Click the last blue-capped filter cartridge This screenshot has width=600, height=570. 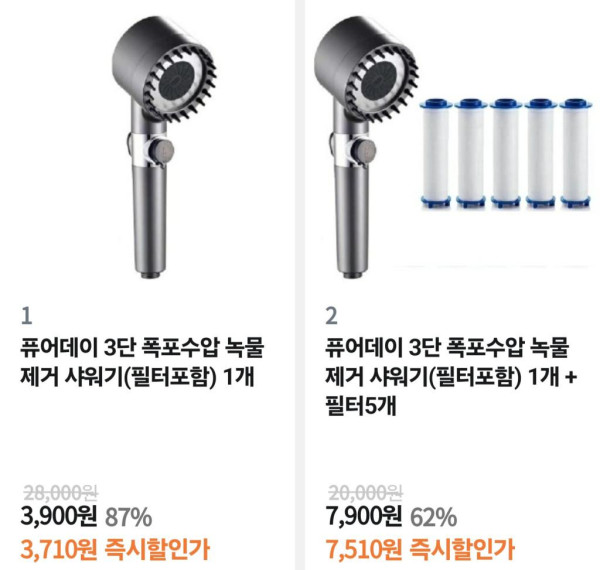577,154
